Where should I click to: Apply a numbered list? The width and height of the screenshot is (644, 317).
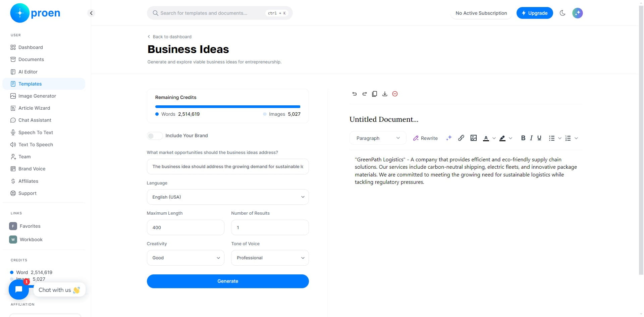[x=568, y=138]
